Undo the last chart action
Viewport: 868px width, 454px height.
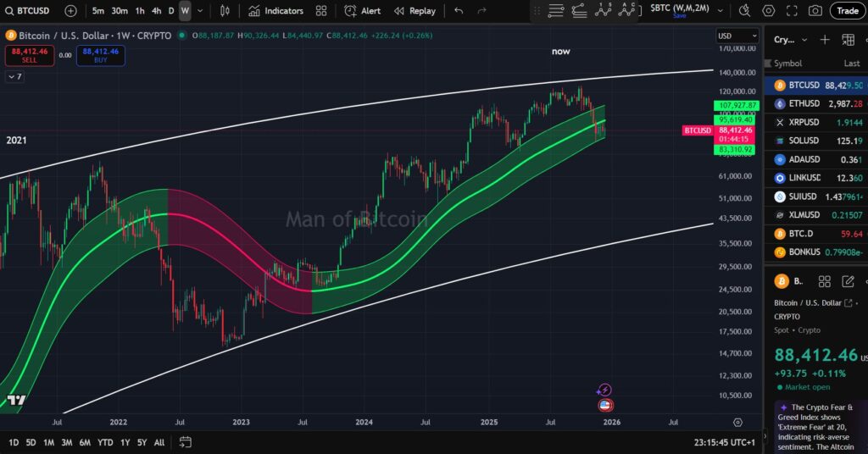point(459,10)
